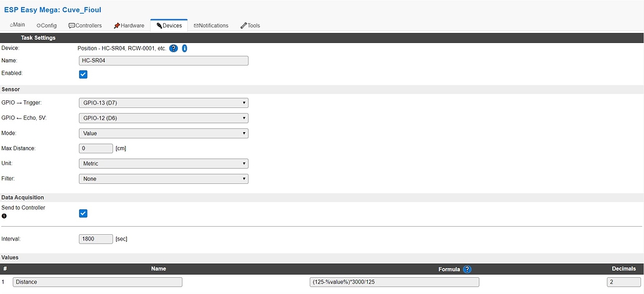Click the Send to Controller warning icon
This screenshot has width=644, height=294.
click(x=4, y=216)
